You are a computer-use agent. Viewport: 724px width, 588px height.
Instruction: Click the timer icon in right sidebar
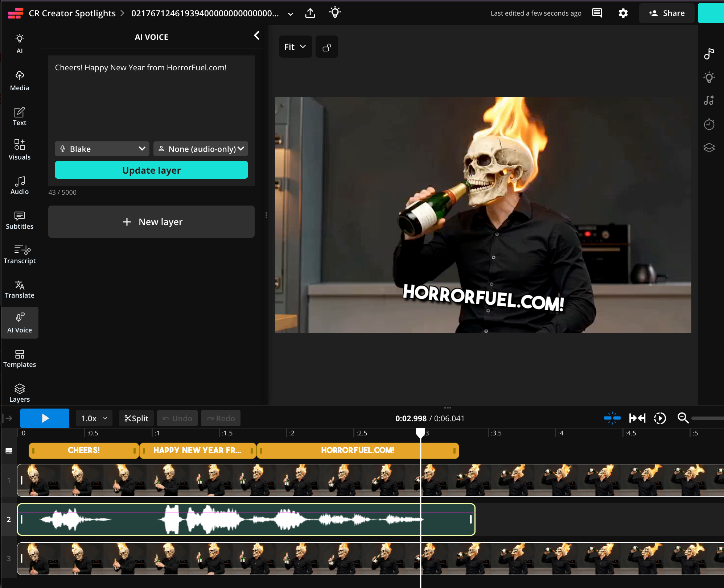click(709, 124)
